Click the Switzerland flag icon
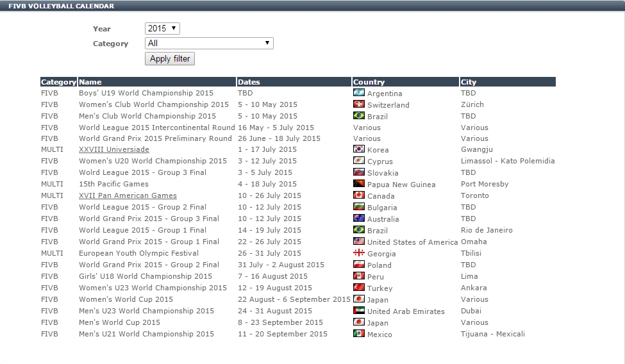This screenshot has height=364, width=625. coord(359,104)
